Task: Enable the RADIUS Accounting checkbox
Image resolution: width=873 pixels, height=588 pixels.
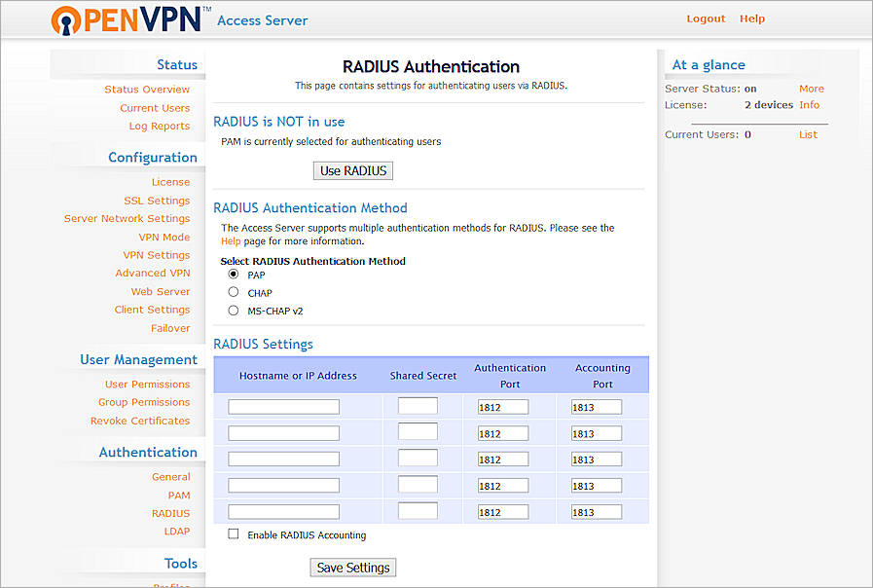Action: click(x=234, y=534)
